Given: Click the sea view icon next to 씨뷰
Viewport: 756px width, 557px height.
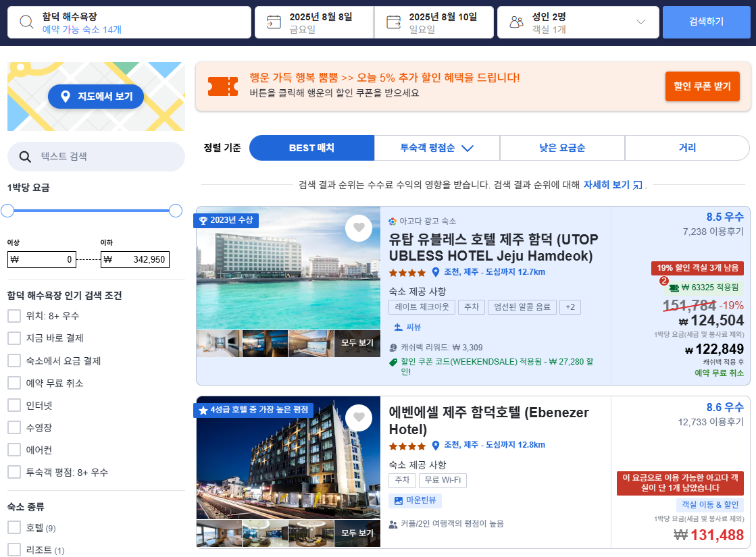Looking at the screenshot, I should click(398, 327).
